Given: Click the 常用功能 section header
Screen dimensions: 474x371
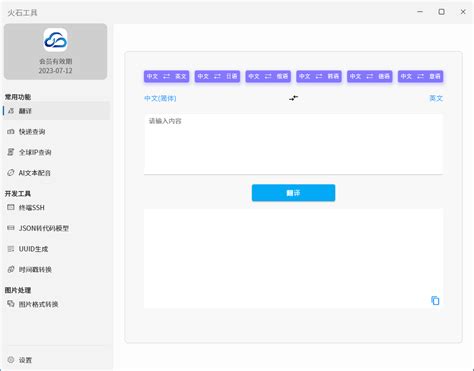Looking at the screenshot, I should tap(18, 97).
